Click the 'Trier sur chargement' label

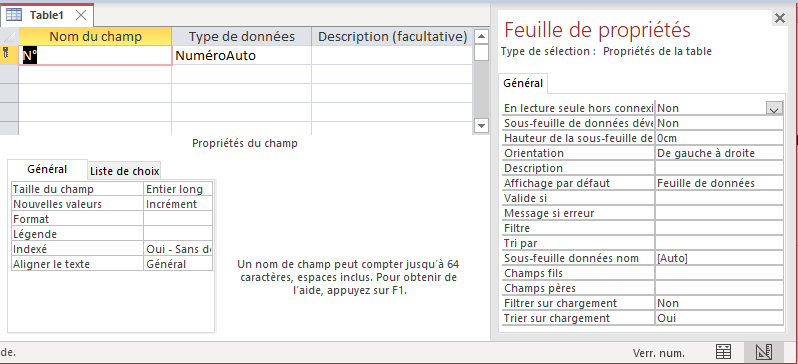coord(557,318)
